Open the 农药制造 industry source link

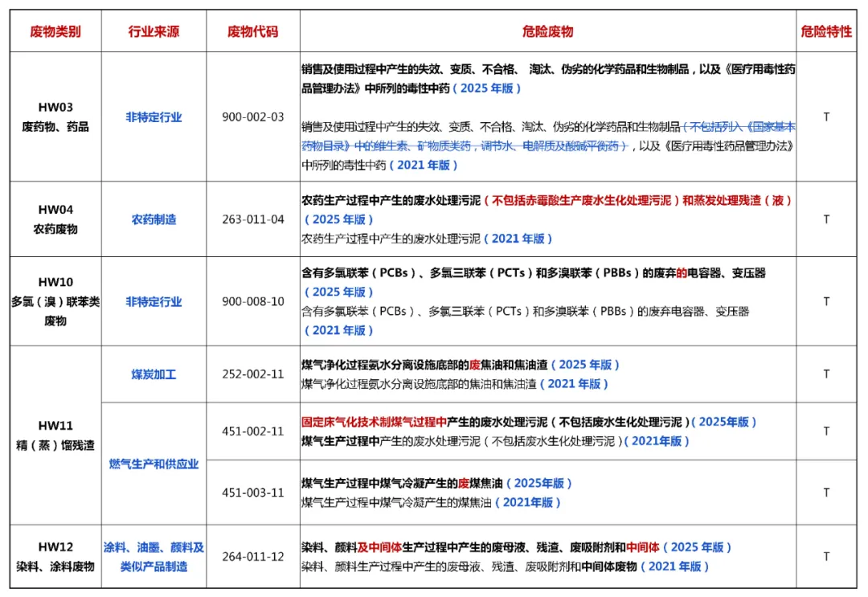tap(154, 219)
